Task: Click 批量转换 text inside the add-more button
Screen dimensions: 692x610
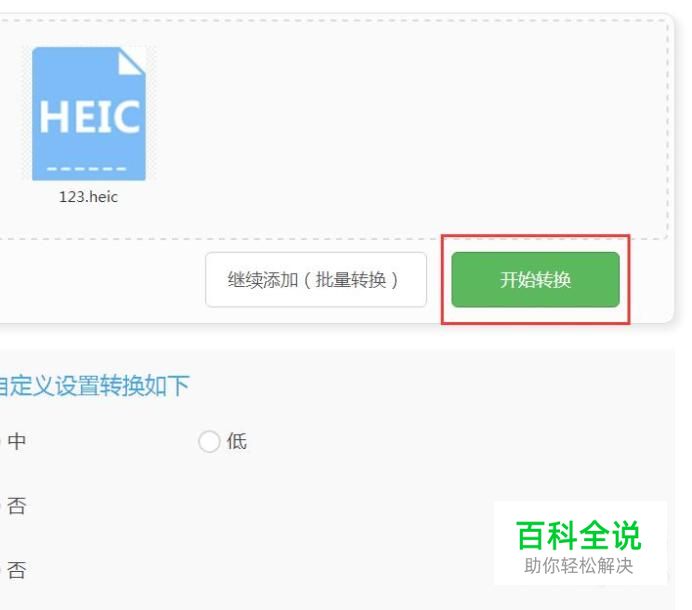Action: (351, 280)
